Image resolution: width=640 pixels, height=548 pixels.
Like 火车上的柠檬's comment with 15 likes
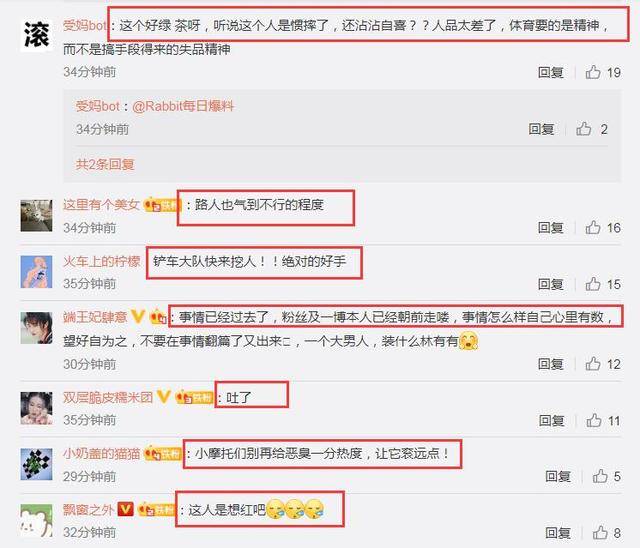pyautogui.click(x=593, y=284)
